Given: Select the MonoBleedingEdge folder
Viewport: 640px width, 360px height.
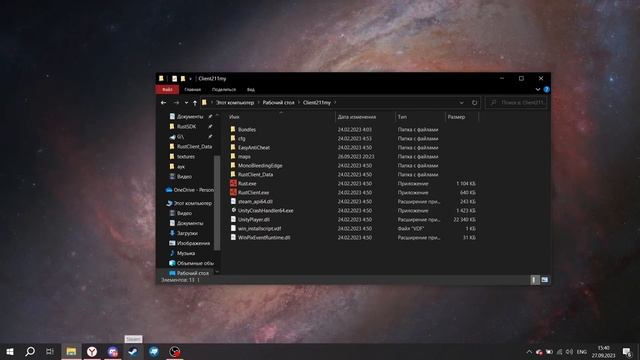Looking at the screenshot, I should tap(260, 165).
